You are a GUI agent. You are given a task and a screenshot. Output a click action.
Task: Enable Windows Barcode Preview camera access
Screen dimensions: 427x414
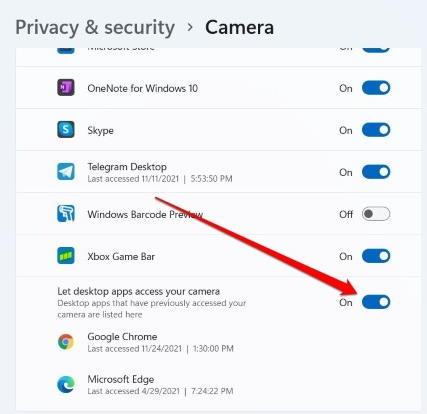[x=376, y=214]
